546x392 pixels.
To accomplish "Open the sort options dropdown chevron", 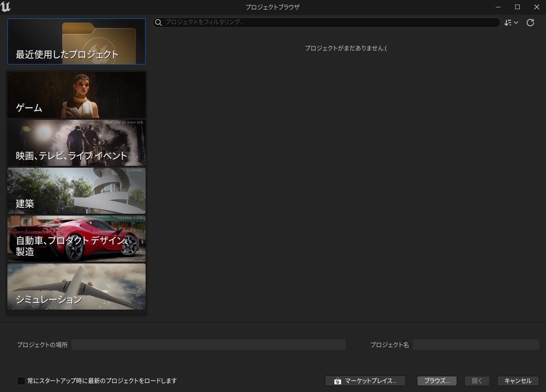I will [516, 22].
